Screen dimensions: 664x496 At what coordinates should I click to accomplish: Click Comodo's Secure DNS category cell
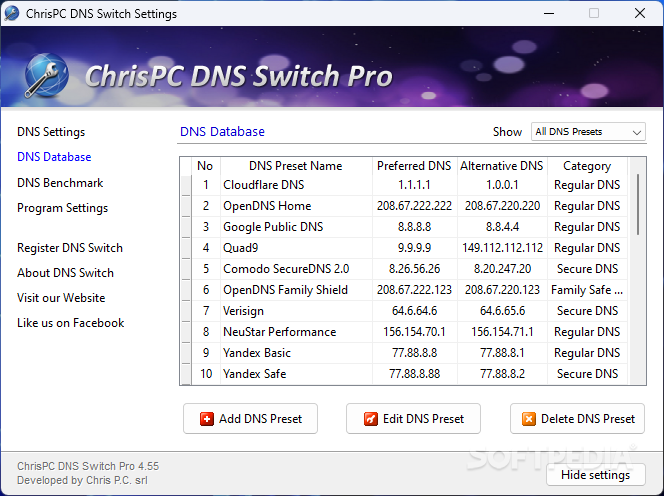click(x=587, y=269)
